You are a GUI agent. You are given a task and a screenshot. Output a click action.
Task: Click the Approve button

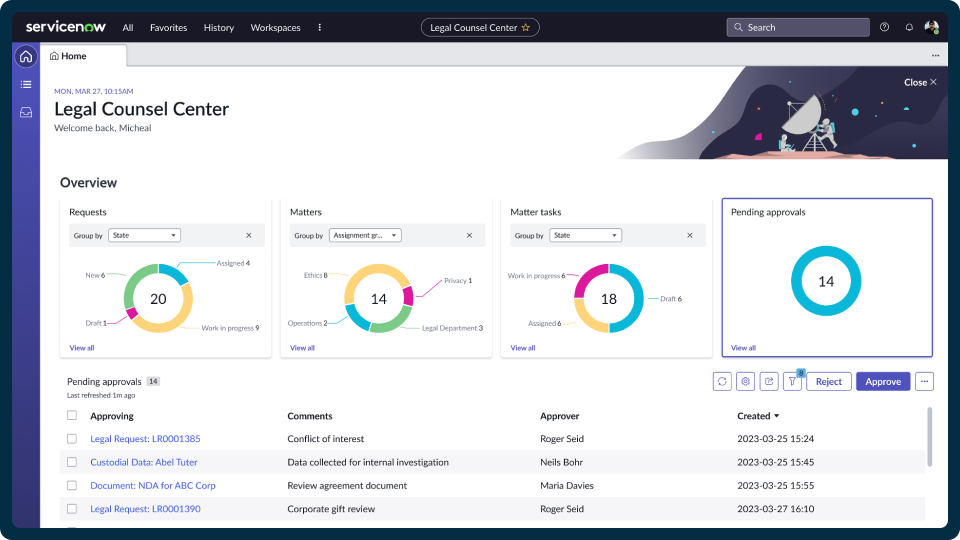point(883,381)
